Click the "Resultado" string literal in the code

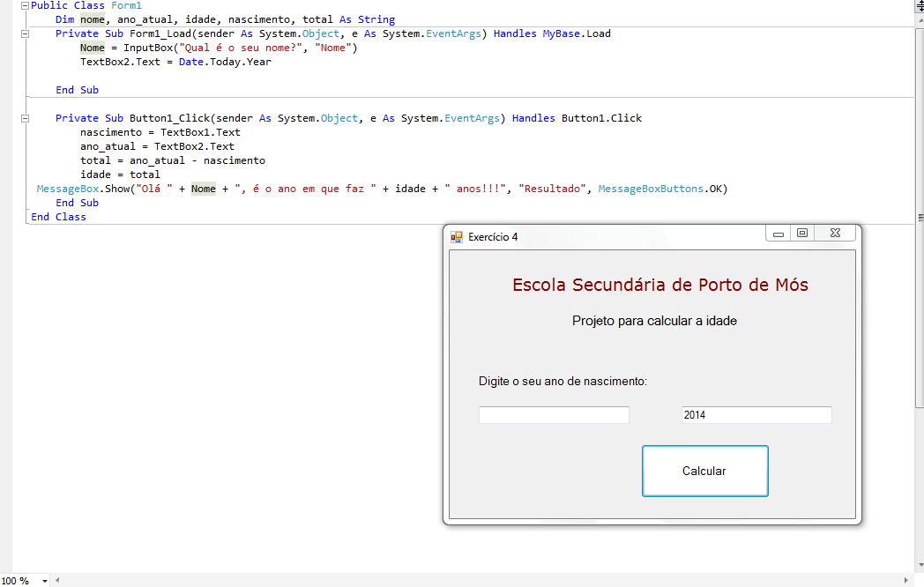pos(553,189)
